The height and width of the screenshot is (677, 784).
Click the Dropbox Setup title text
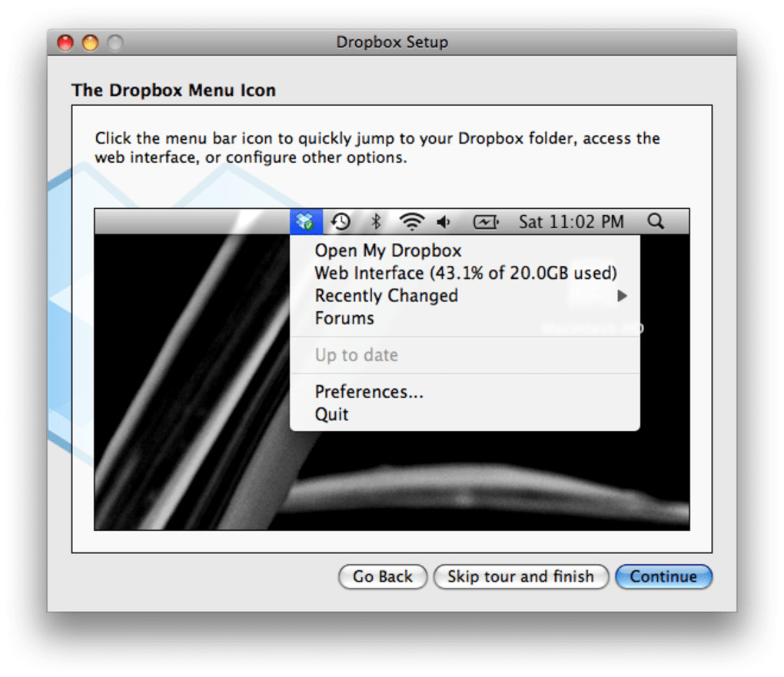[x=392, y=42]
